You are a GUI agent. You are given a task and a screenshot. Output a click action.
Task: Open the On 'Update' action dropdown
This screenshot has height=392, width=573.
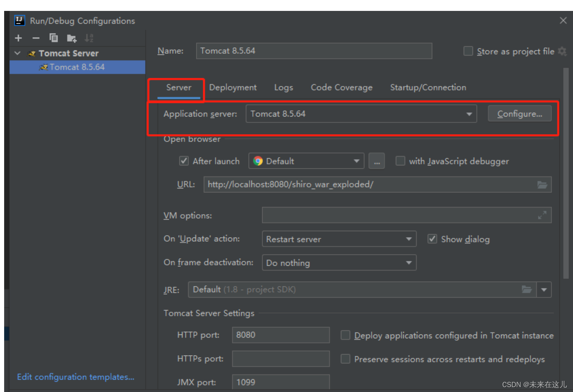[339, 239]
